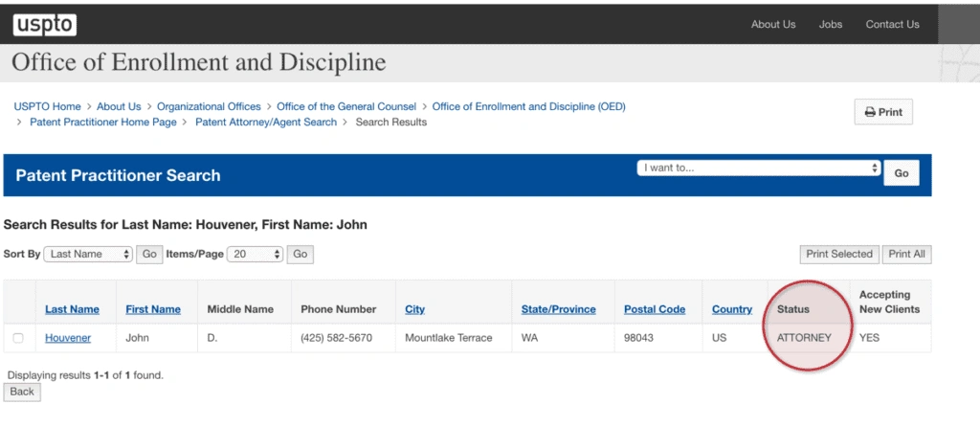Click the status cell 'ATTORNEY'
Image resolution: width=980 pixels, height=427 pixels.
pos(804,338)
